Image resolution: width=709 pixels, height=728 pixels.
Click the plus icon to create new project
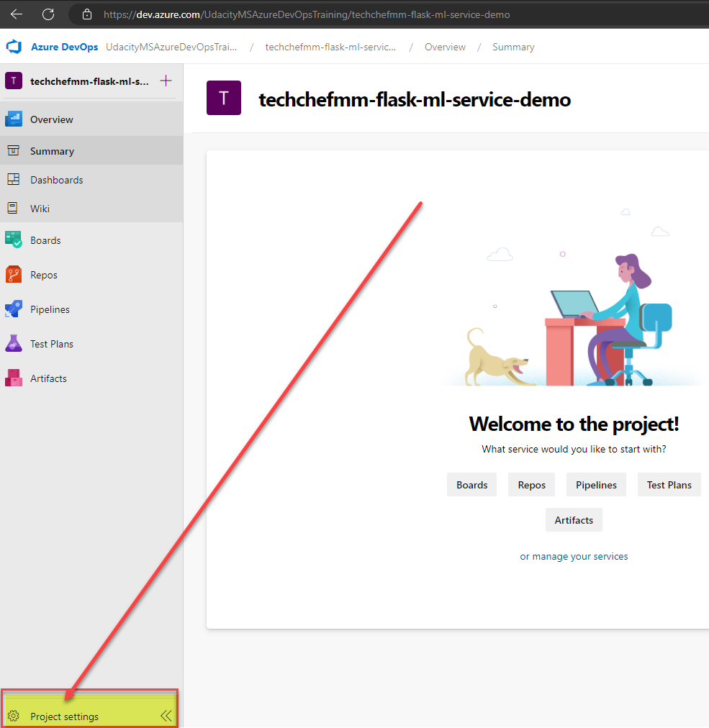tap(166, 81)
